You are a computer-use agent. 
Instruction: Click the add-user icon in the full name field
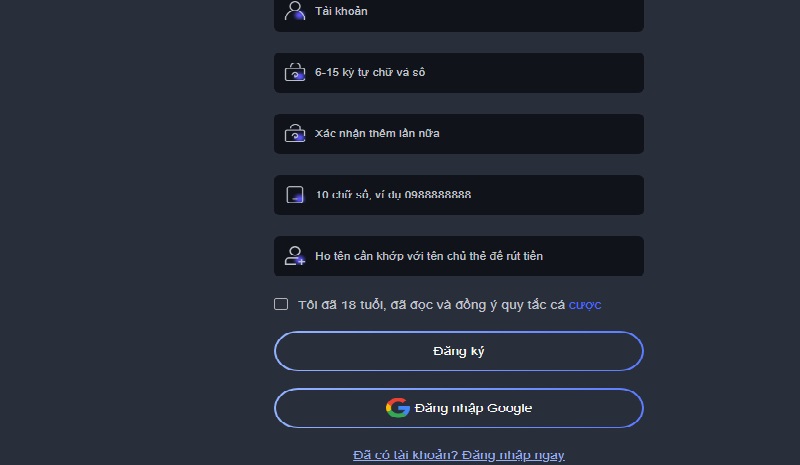pyautogui.click(x=294, y=256)
